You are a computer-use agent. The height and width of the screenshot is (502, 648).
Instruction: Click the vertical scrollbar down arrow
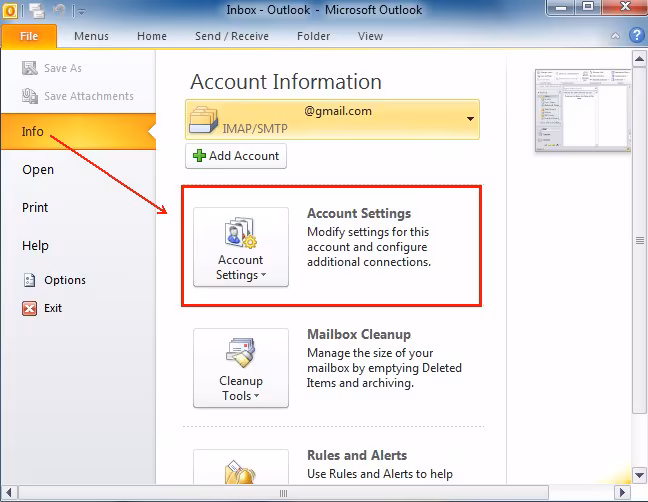tap(639, 475)
